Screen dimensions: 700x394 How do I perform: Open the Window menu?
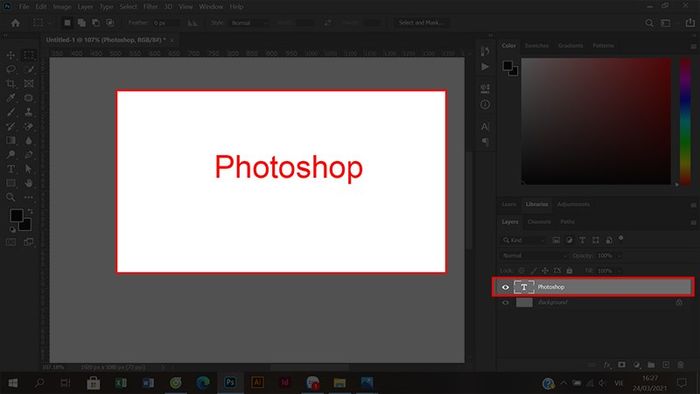click(211, 7)
